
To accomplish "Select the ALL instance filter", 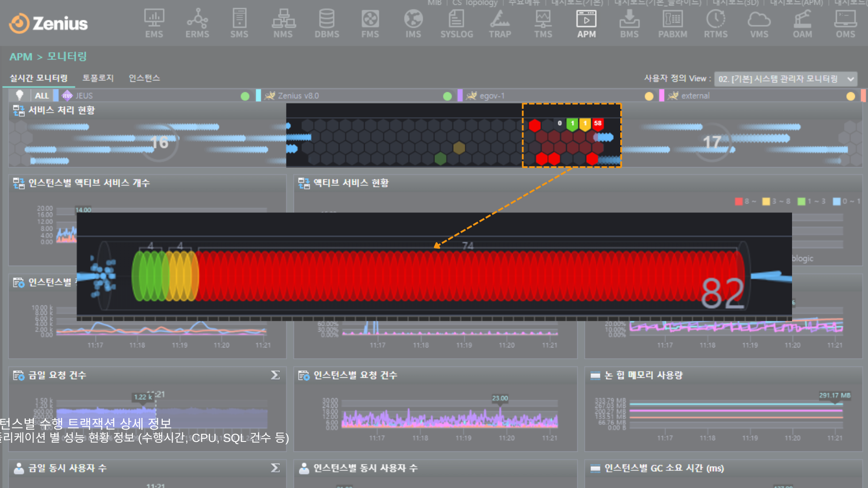I will [42, 96].
